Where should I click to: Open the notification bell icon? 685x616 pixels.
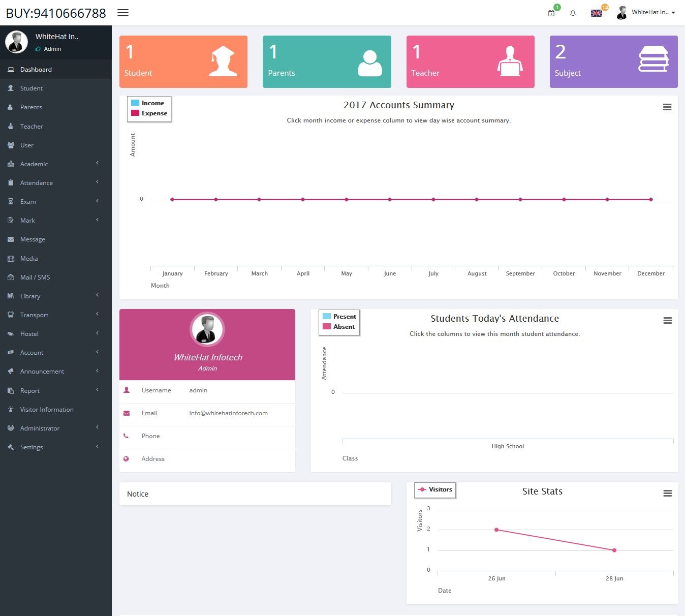[x=573, y=13]
